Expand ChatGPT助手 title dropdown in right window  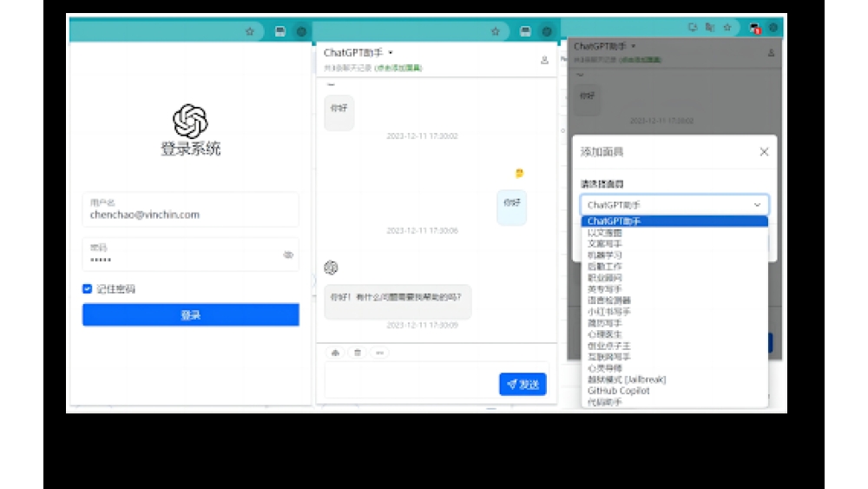pyautogui.click(x=634, y=46)
